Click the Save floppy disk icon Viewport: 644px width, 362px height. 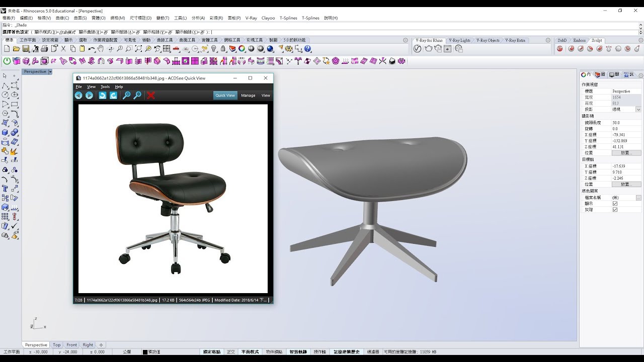coord(26,49)
